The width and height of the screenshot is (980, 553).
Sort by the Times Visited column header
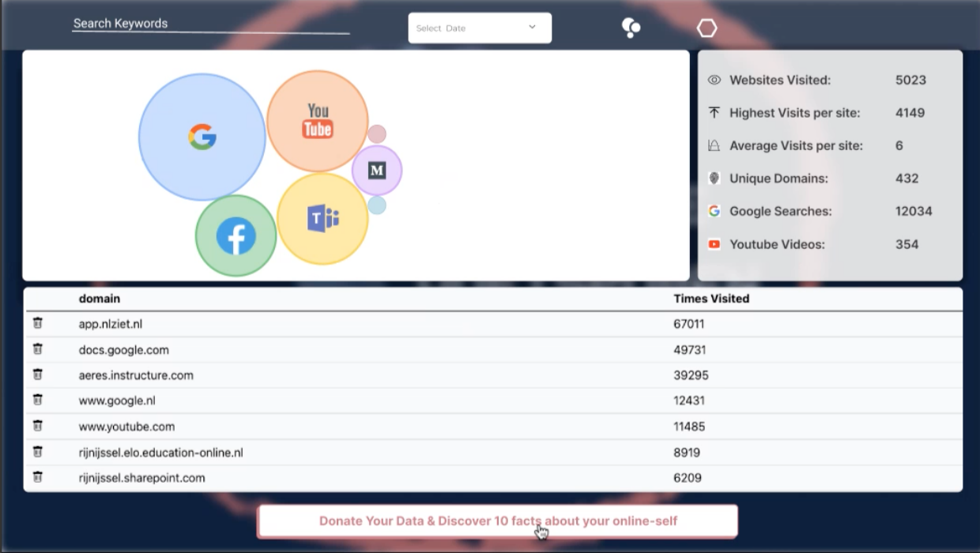point(711,299)
